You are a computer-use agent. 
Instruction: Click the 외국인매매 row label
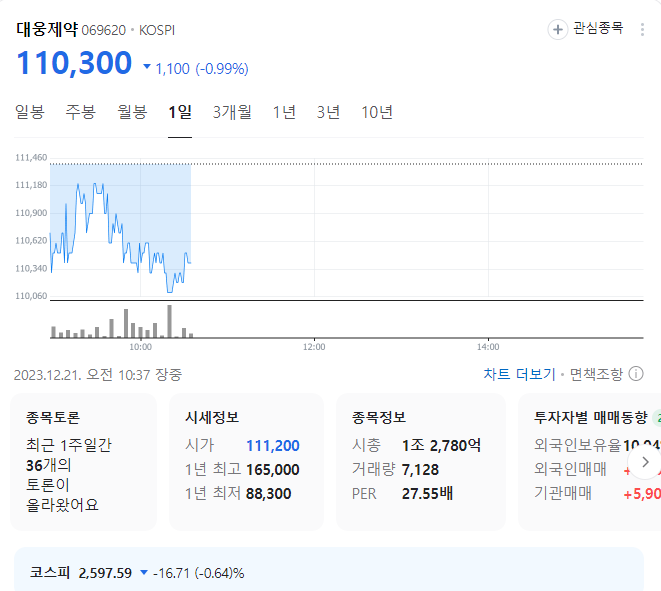pyautogui.click(x=570, y=469)
